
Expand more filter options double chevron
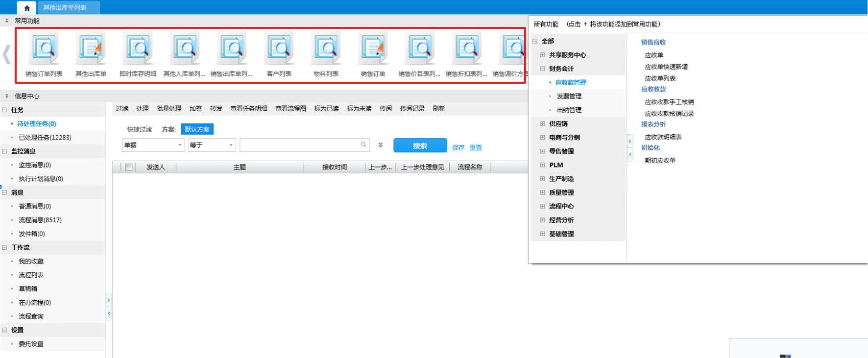[381, 145]
